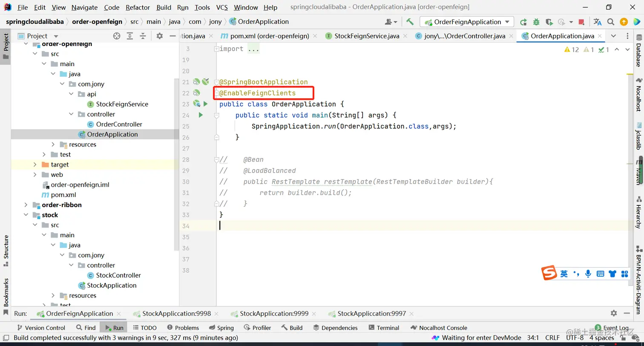
Task: Select StockController in the project tree
Action: [118, 275]
